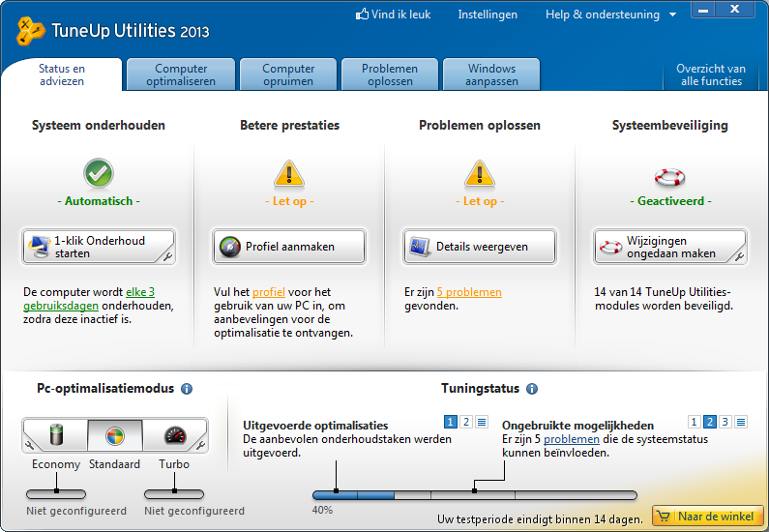The width and height of the screenshot is (769, 532).
Task: Click Let op label under Problemen oplossen
Action: [x=480, y=201]
